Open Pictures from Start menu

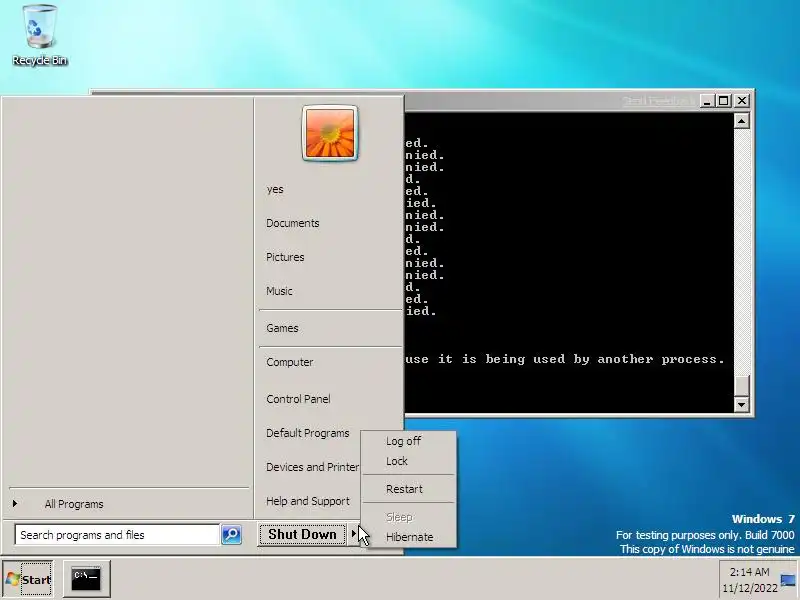click(x=285, y=257)
